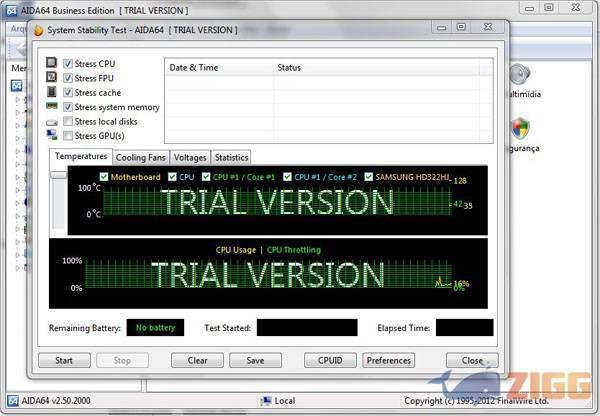Toggle the Motherboard temperature graph checkbox
This screenshot has width=600, height=416.
coord(103,177)
